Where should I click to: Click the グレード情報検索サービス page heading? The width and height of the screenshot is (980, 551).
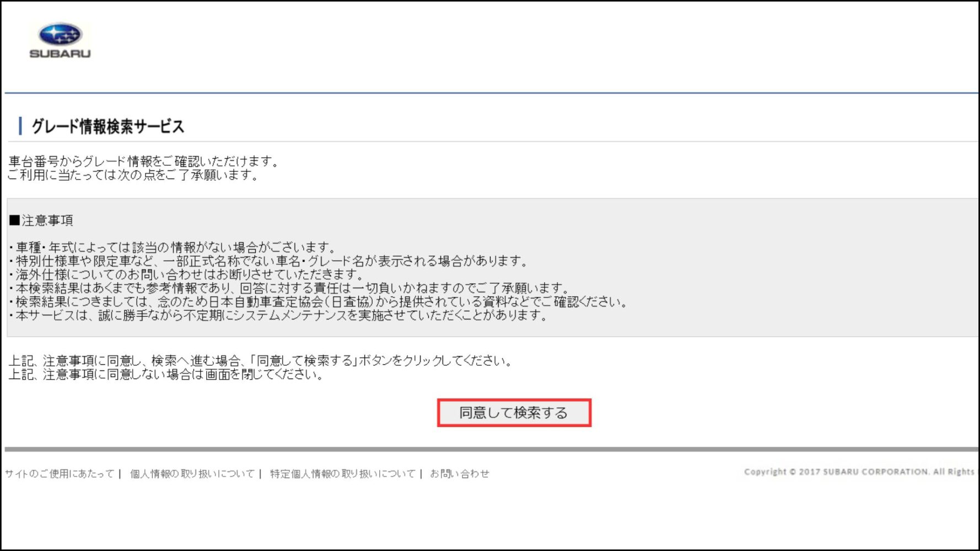coord(107,126)
